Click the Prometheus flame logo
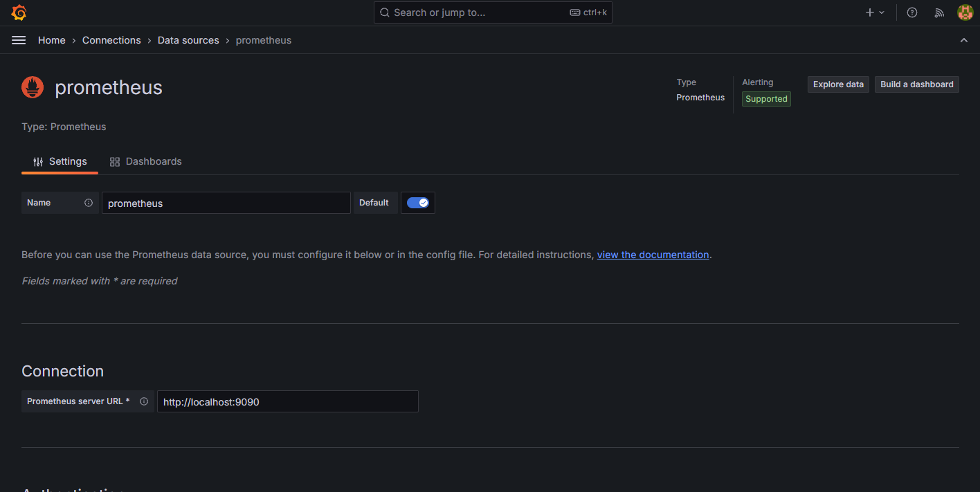980x492 pixels. 33,87
